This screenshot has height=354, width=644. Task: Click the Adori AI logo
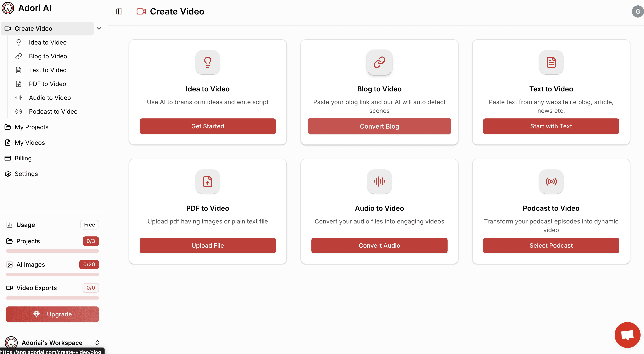[x=8, y=8]
